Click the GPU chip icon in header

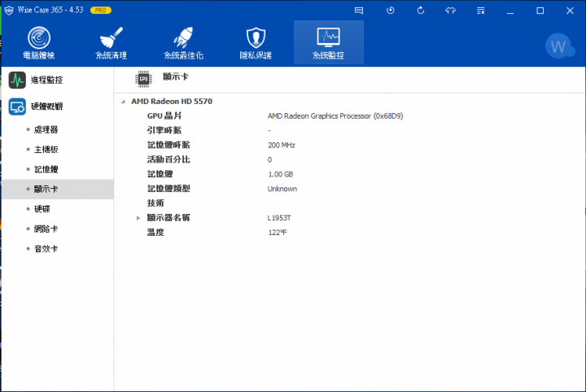[143, 79]
